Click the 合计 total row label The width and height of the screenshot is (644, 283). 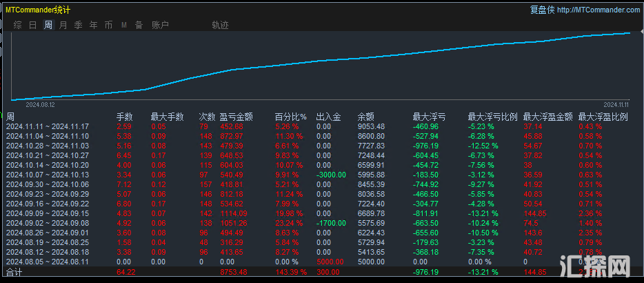coord(13,272)
